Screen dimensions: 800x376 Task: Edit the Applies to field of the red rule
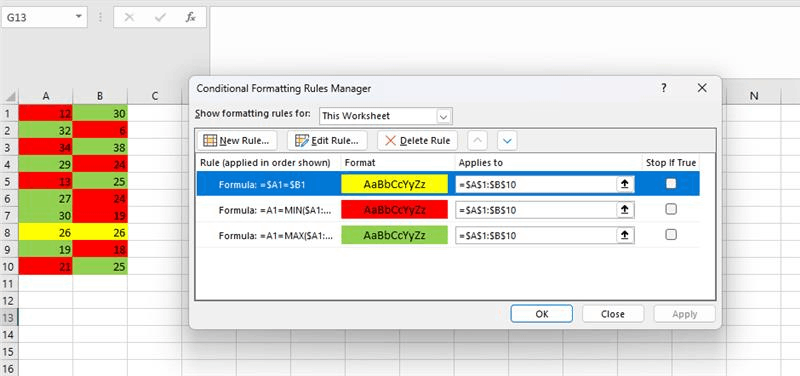(x=536, y=210)
